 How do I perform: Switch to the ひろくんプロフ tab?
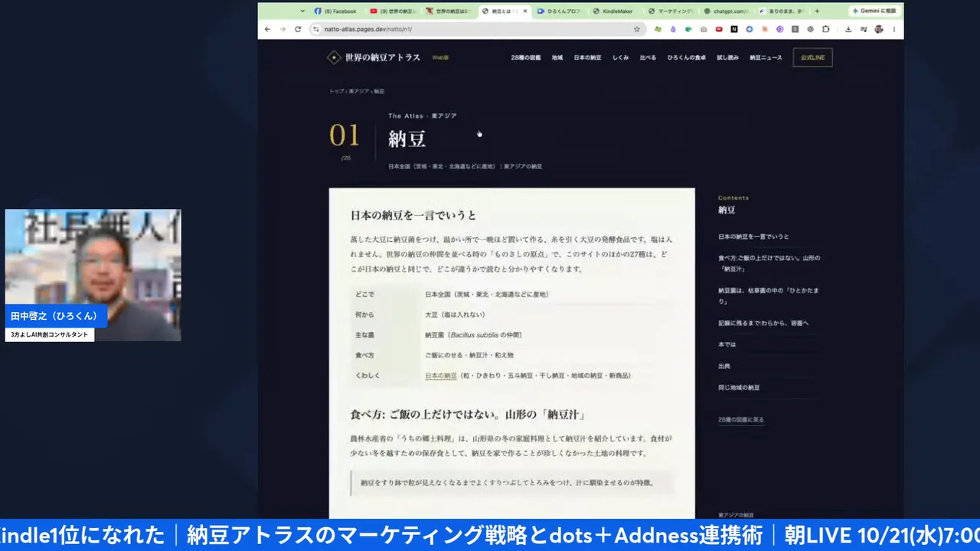click(x=560, y=11)
